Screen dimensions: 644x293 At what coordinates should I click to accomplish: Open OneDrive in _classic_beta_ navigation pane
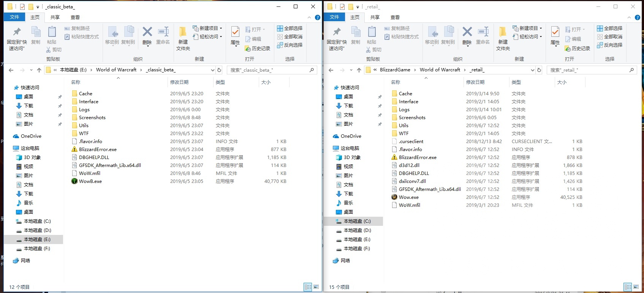click(x=31, y=136)
